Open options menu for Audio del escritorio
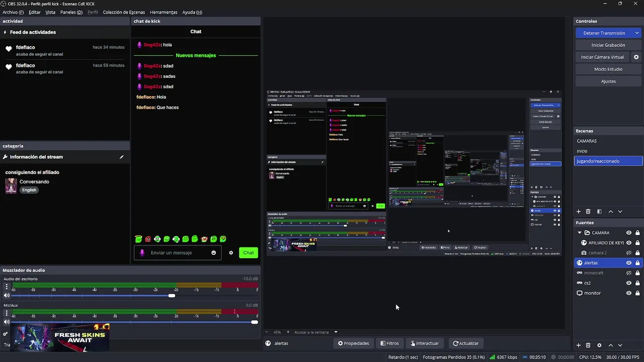Image resolution: width=644 pixels, height=362 pixels. (7, 287)
